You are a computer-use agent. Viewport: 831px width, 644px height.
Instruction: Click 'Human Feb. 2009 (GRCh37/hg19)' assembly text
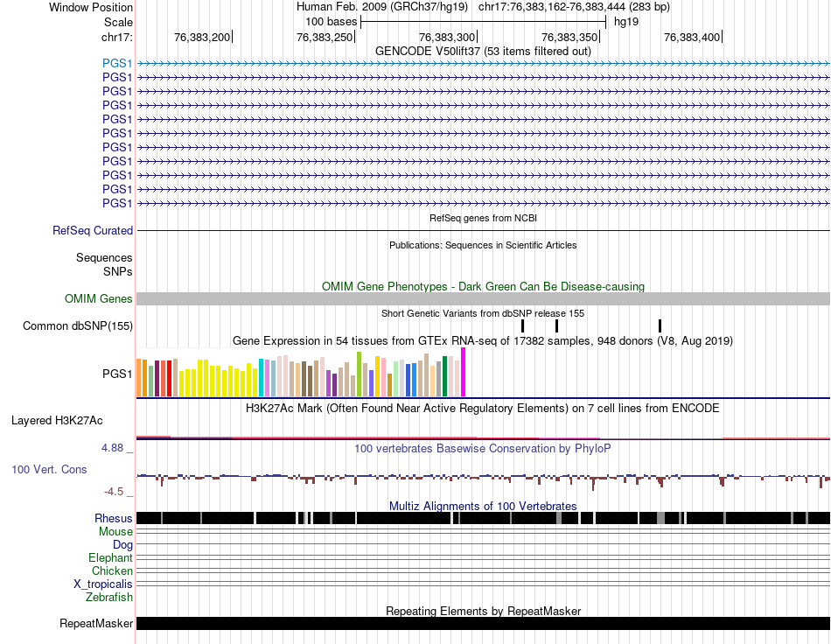[382, 7]
